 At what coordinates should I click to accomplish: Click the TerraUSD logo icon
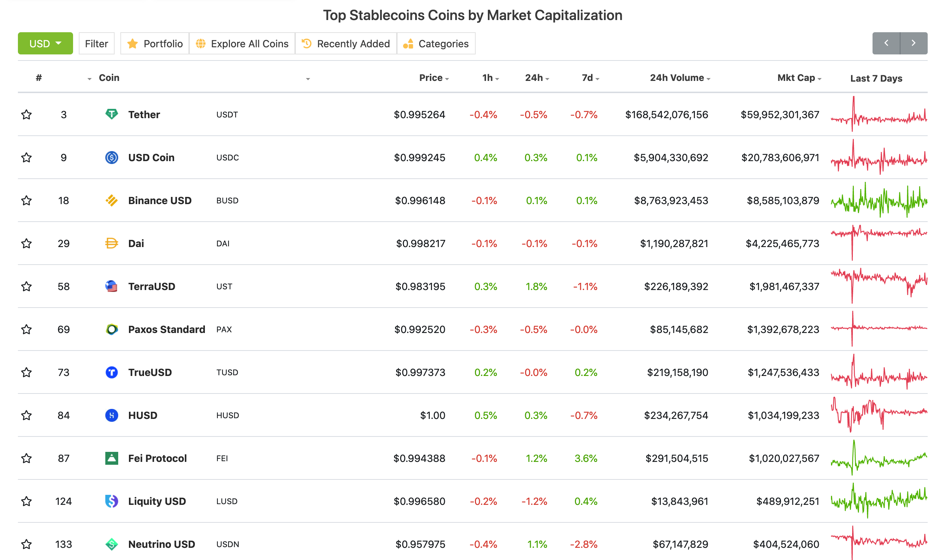pyautogui.click(x=112, y=286)
